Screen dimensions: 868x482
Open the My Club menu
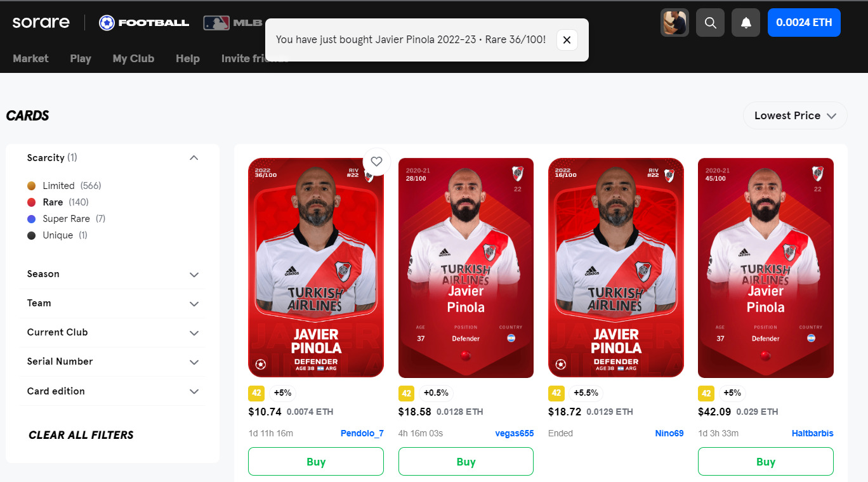(133, 58)
